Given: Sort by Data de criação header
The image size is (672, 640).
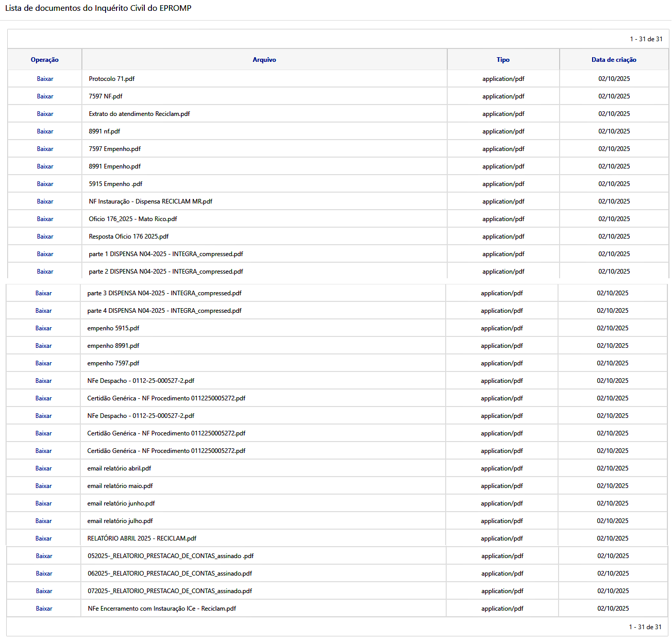Looking at the screenshot, I should click(x=614, y=60).
